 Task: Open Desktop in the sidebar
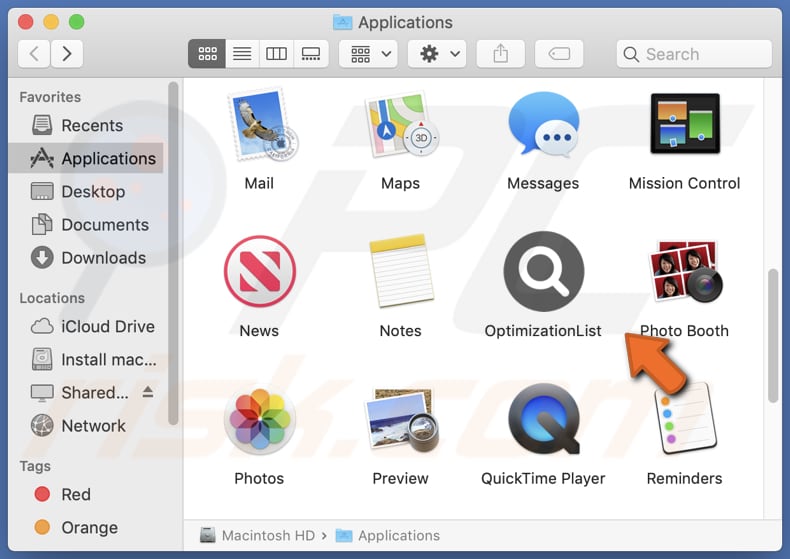86,192
